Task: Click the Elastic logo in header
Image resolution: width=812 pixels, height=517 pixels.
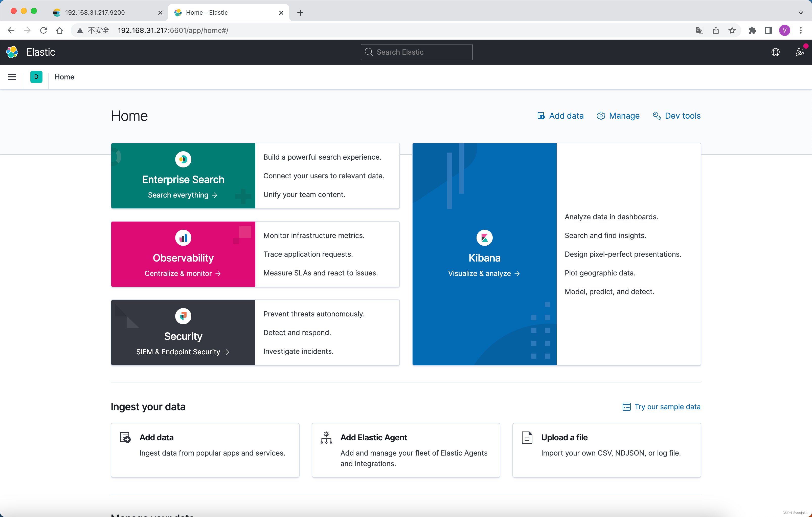Action: coord(12,52)
